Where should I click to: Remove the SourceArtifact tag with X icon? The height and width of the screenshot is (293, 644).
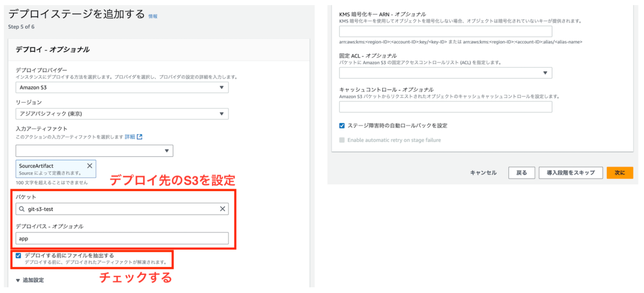click(x=90, y=166)
